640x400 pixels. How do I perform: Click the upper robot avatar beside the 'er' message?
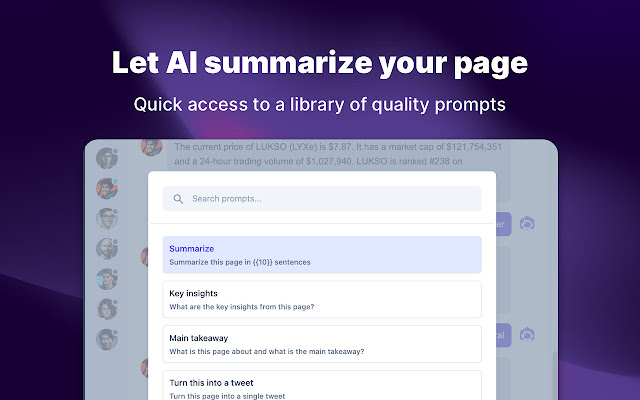527,223
